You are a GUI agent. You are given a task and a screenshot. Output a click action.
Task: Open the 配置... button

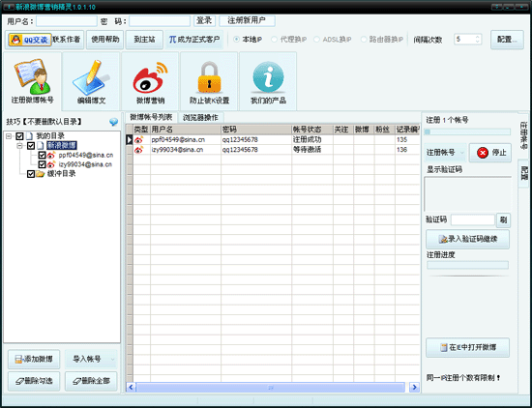click(x=507, y=40)
